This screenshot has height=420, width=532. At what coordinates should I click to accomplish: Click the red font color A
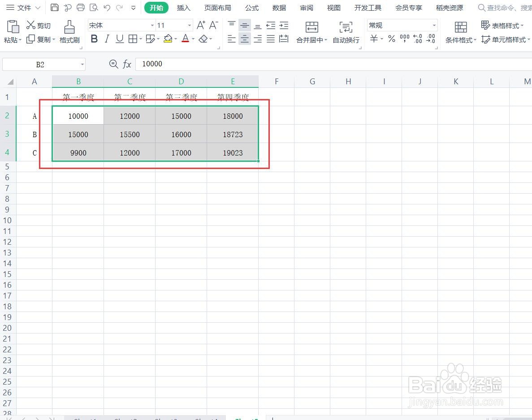pos(185,39)
